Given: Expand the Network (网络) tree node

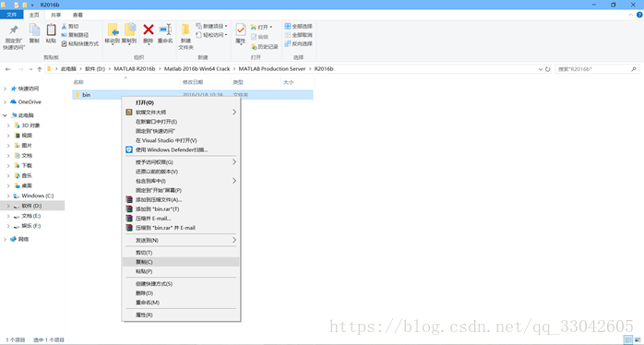Looking at the screenshot, I should click(x=5, y=239).
